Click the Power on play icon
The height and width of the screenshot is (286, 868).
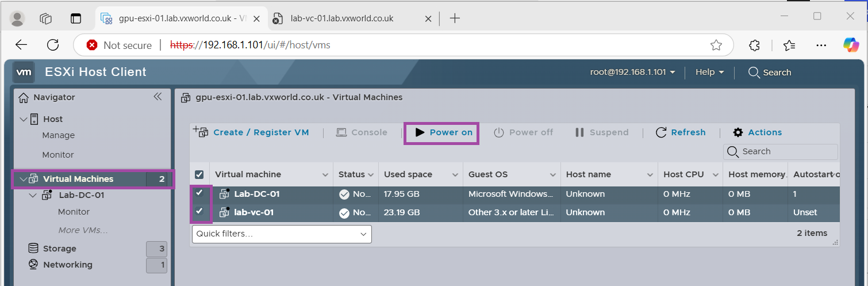(420, 132)
